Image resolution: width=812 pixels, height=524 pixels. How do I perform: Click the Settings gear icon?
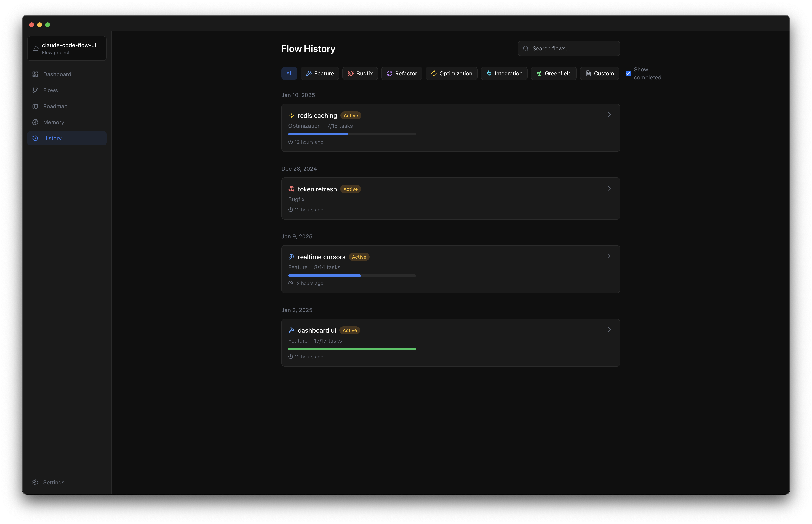(x=35, y=482)
